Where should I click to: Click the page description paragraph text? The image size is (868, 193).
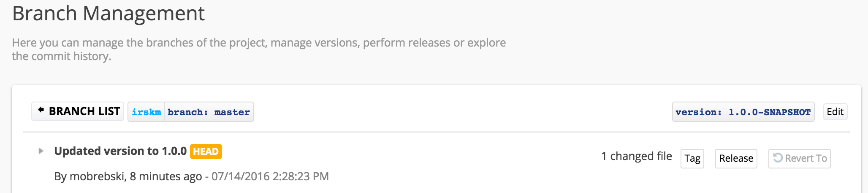coord(259,50)
